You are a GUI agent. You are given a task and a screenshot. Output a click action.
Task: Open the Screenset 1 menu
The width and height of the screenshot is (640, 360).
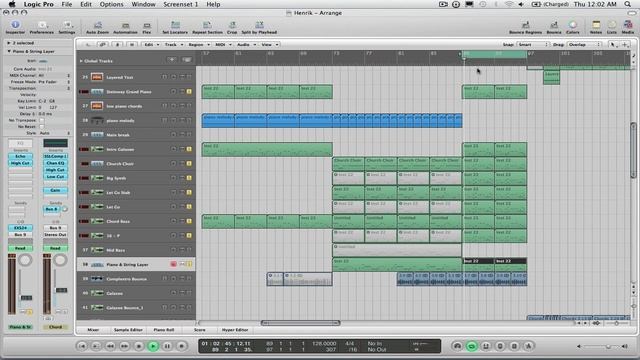pos(180,4)
